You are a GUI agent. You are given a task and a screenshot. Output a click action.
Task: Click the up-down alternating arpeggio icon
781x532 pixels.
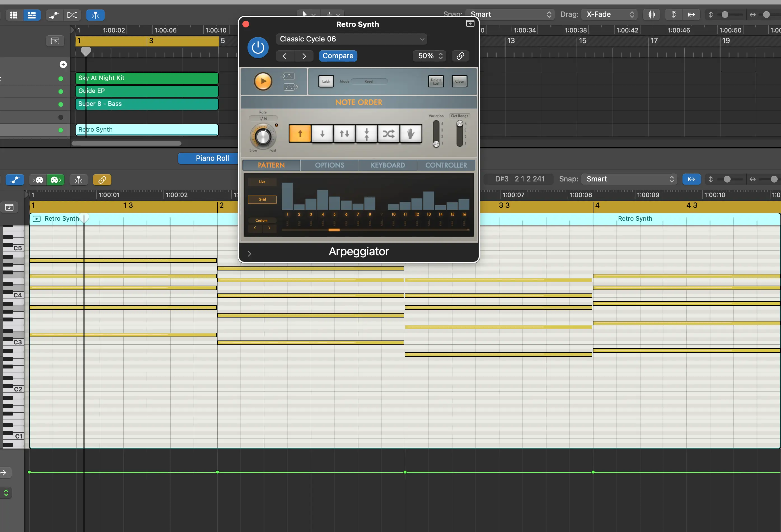(x=344, y=134)
